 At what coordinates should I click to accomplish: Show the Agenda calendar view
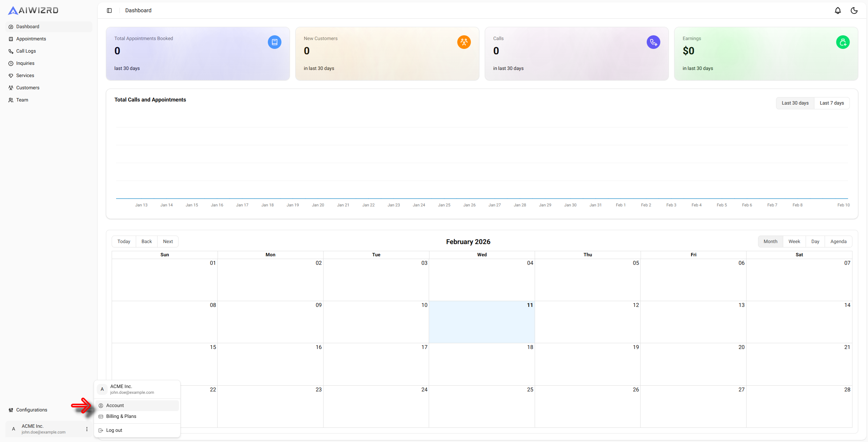click(x=838, y=241)
